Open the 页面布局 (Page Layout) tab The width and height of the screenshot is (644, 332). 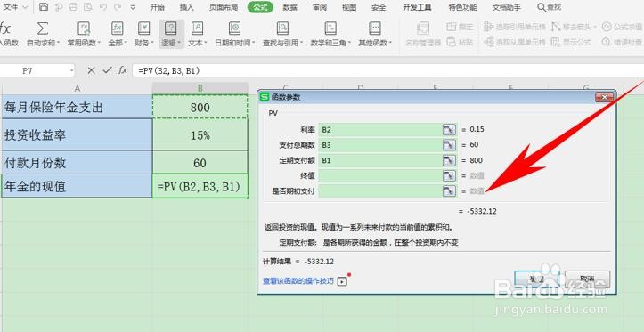coord(224,7)
